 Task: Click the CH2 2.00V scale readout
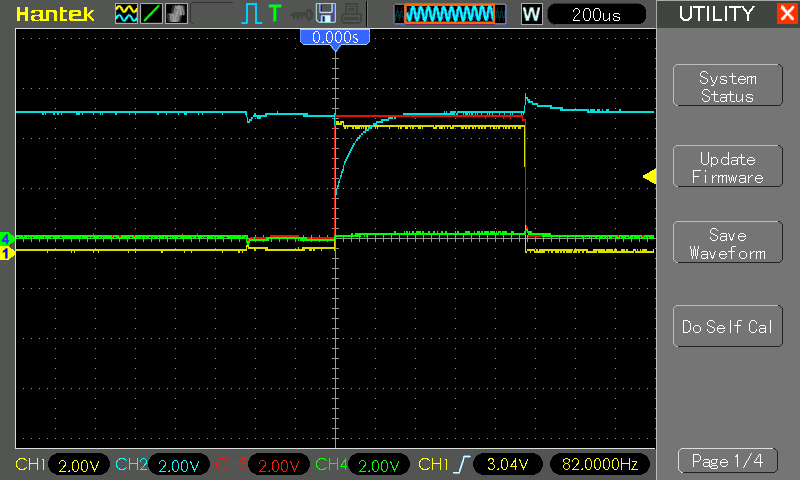coord(179,465)
